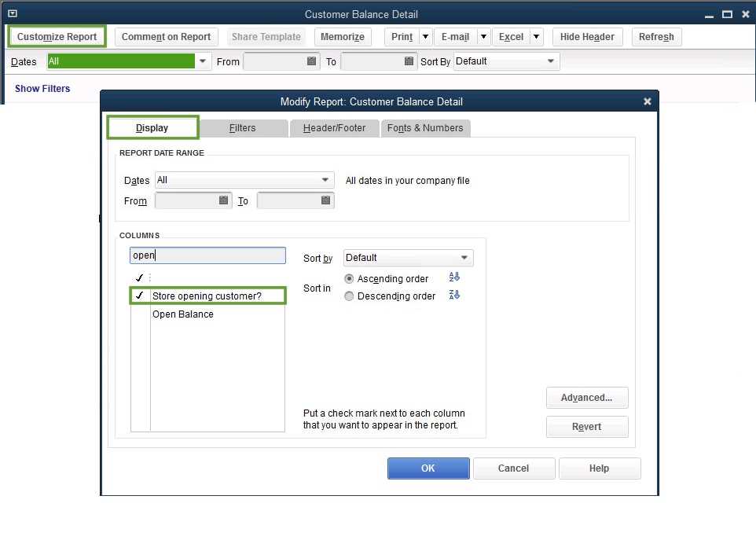Close the Modify Report dialog
The width and height of the screenshot is (756, 540).
[x=647, y=101]
